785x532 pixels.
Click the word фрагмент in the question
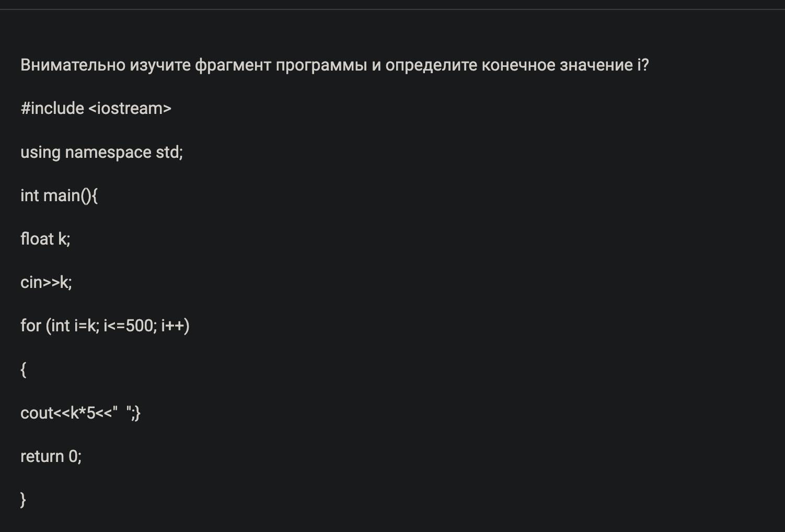[233, 65]
